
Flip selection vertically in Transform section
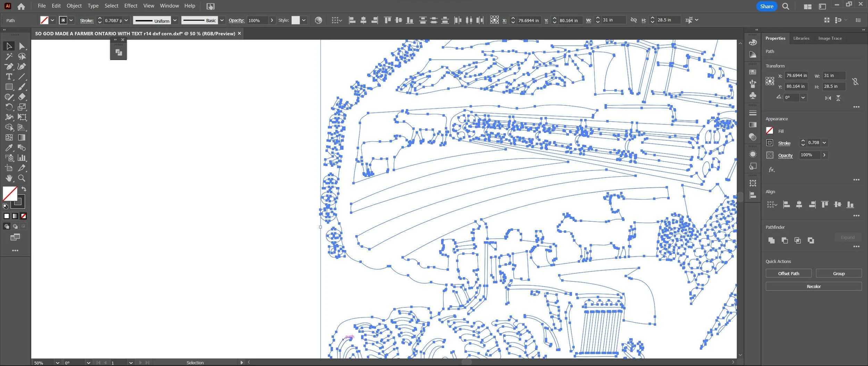coord(838,98)
